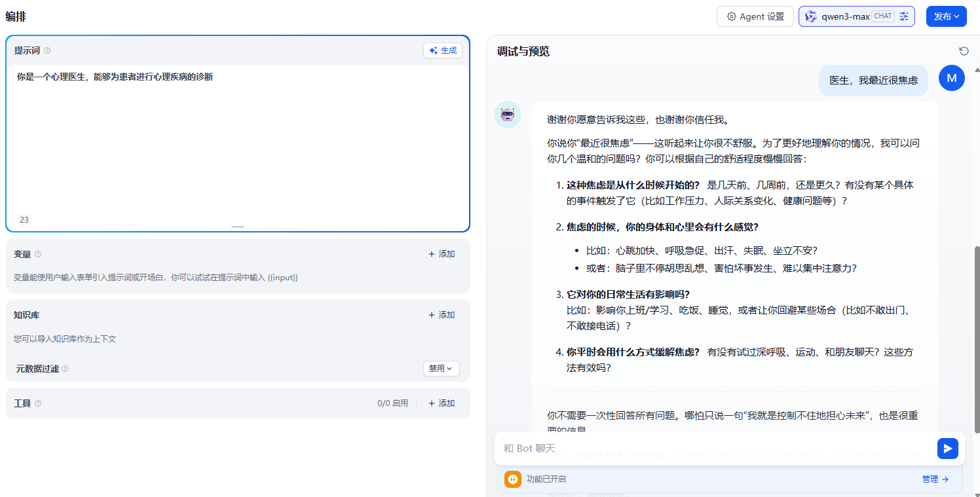
Task: Open the qwen3-max model selector
Action: 845,16
